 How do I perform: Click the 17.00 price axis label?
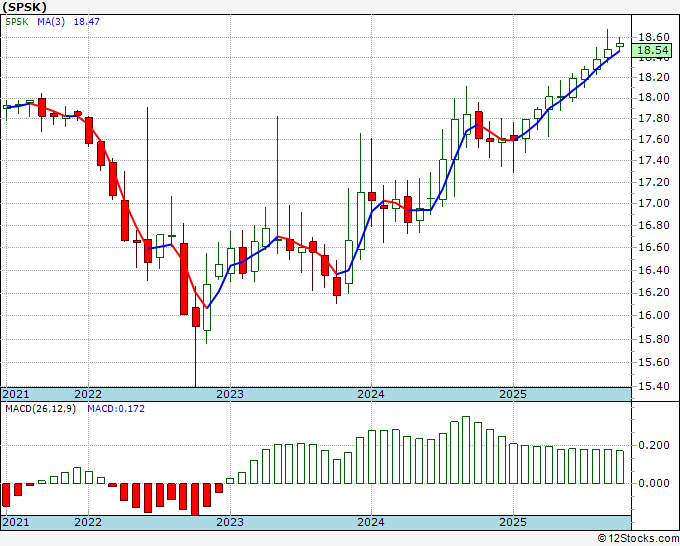(654, 203)
